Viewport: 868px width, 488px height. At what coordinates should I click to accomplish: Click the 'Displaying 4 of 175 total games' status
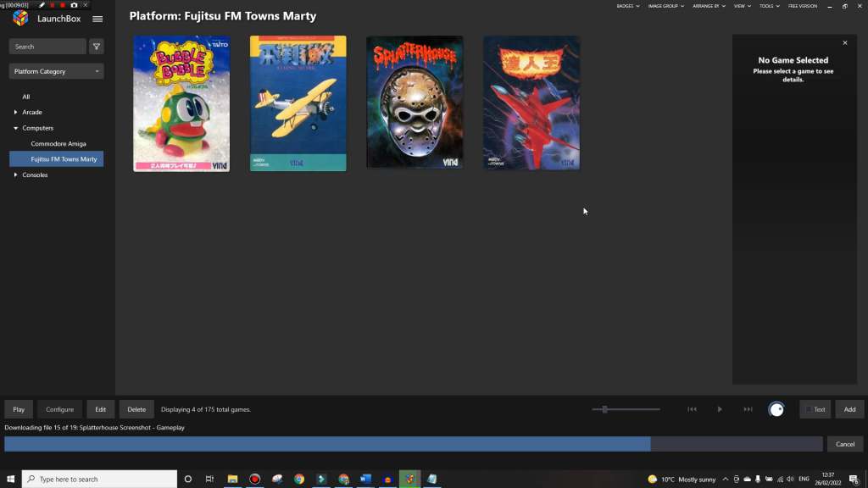206,409
